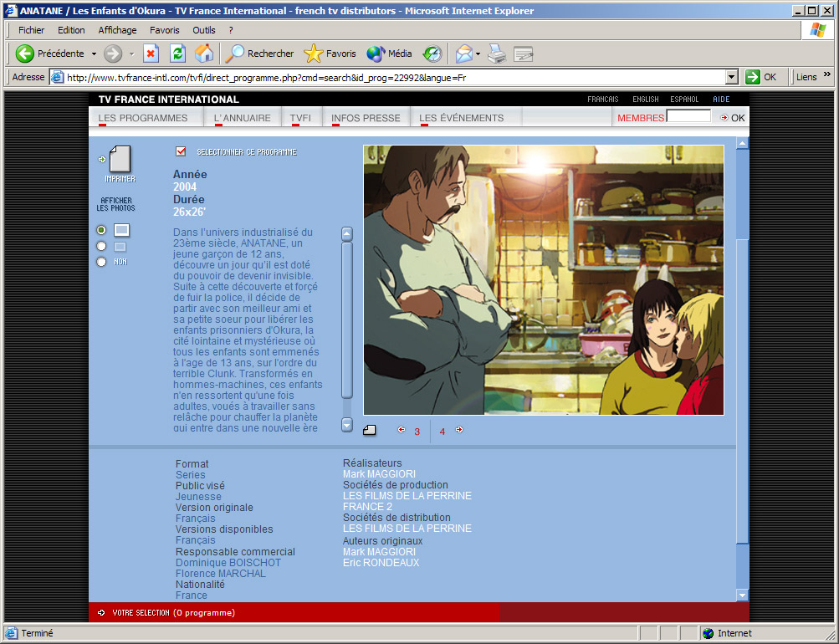Click the Edit page toolbar icon
This screenshot has width=839, height=644.
coord(524,54)
